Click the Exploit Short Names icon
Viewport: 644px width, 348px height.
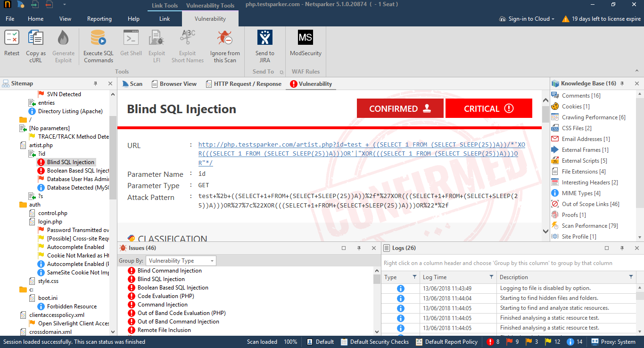[188, 38]
